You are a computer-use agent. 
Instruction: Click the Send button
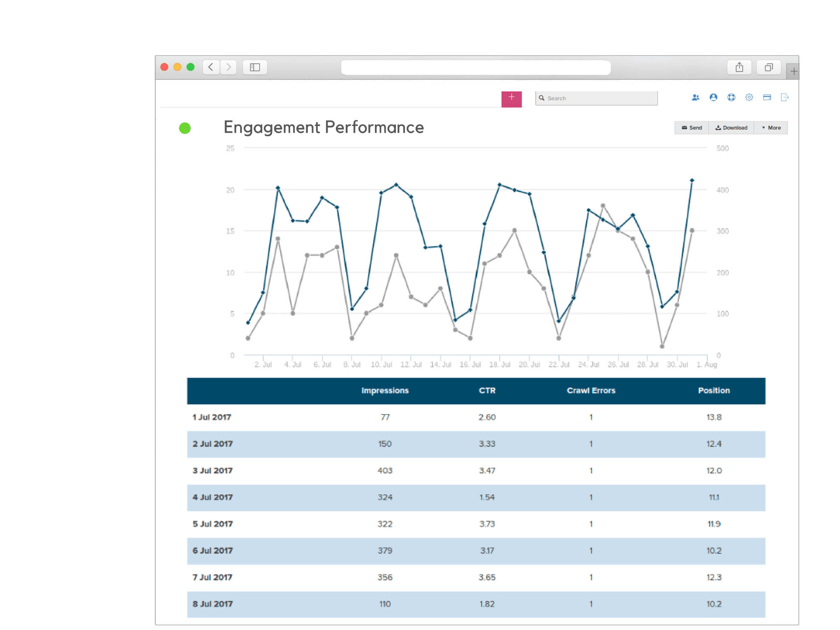(x=691, y=127)
